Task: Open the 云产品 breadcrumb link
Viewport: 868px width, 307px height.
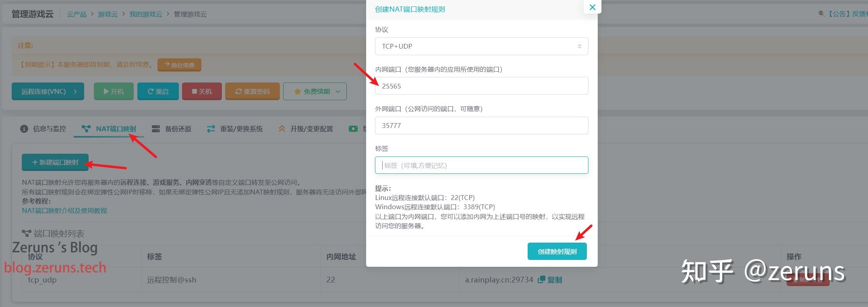Action: (x=77, y=14)
